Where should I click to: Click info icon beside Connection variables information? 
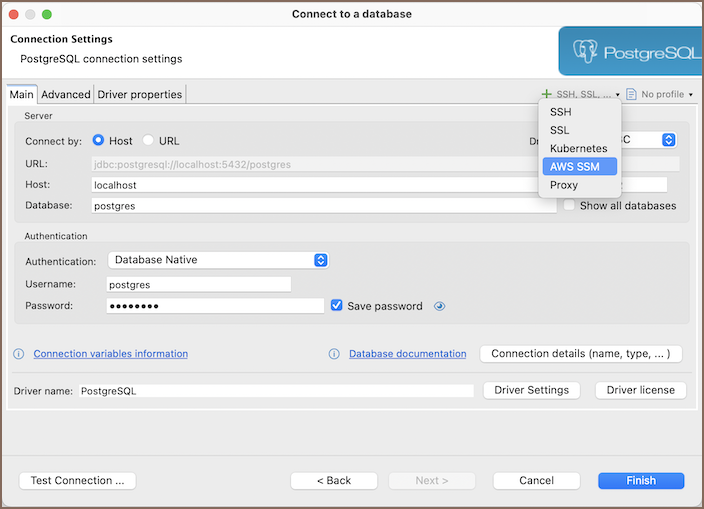tap(19, 354)
